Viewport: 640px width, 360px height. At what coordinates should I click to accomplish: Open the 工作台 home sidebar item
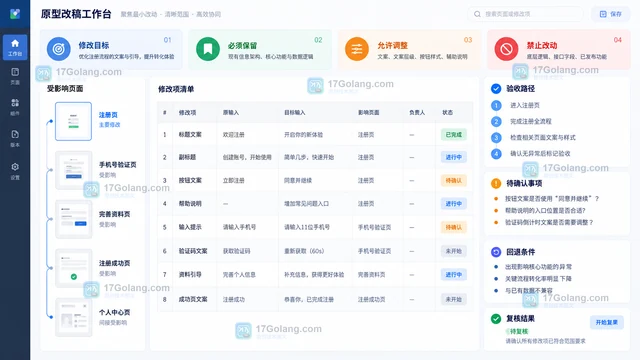pyautogui.click(x=15, y=47)
